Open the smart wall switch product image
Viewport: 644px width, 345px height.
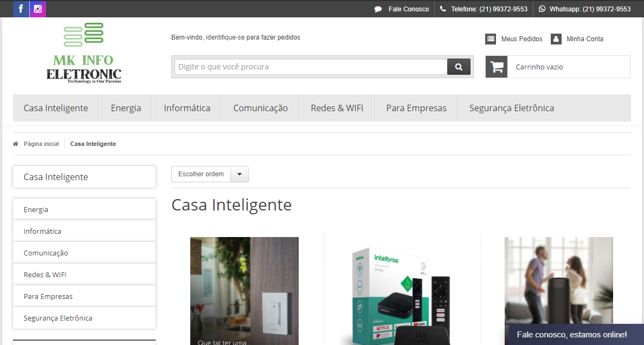tap(244, 291)
